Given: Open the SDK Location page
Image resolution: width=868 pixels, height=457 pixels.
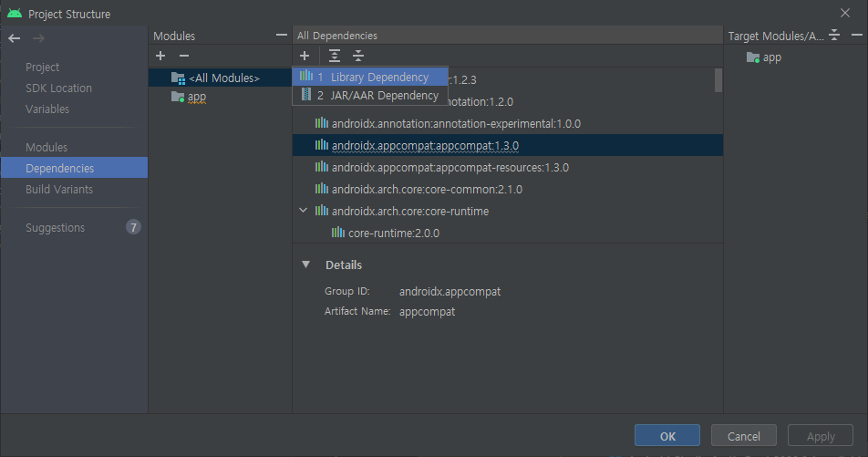Looking at the screenshot, I should (x=58, y=88).
